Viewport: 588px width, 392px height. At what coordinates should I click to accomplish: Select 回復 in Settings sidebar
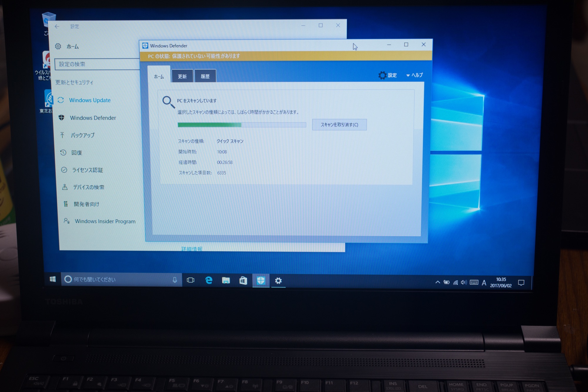71,152
